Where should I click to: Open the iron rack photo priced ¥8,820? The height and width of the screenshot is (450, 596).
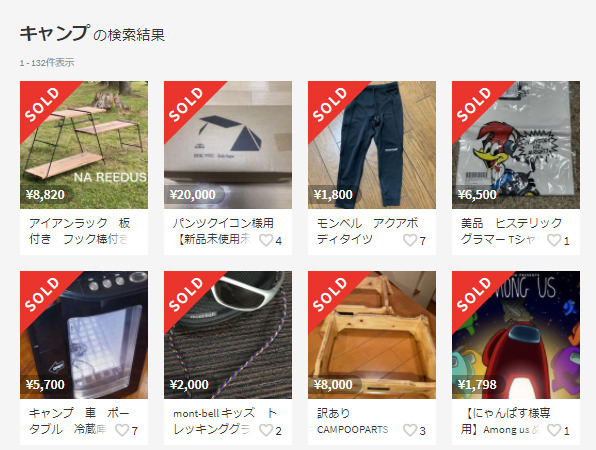84,145
